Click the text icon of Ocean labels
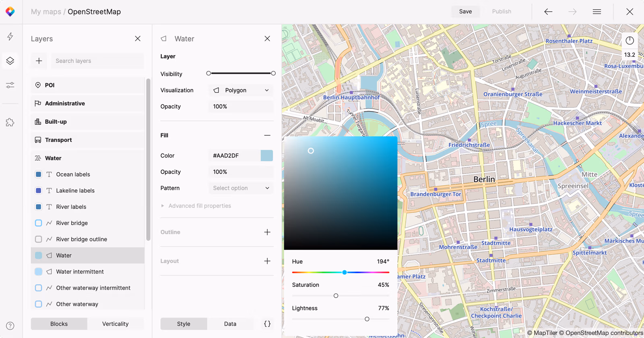644x338 pixels. point(49,174)
